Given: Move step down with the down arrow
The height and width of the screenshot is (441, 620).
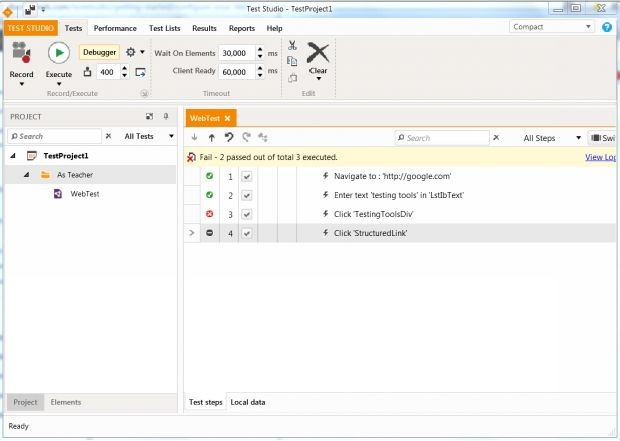Looking at the screenshot, I should 194,137.
